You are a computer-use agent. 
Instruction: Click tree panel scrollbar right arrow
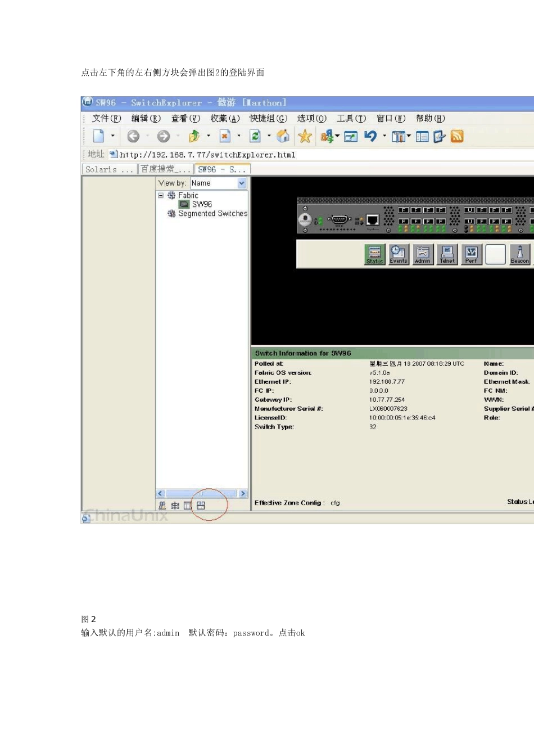pos(243,493)
